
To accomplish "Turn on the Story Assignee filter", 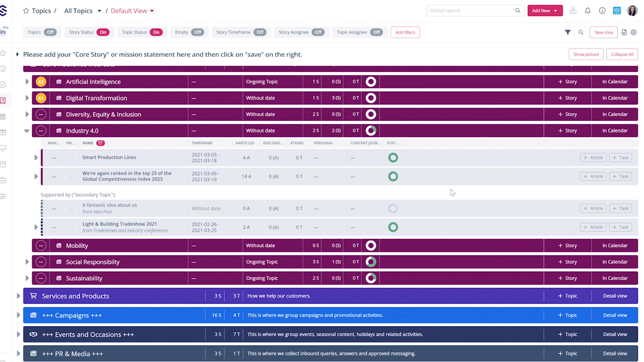I will click(317, 32).
